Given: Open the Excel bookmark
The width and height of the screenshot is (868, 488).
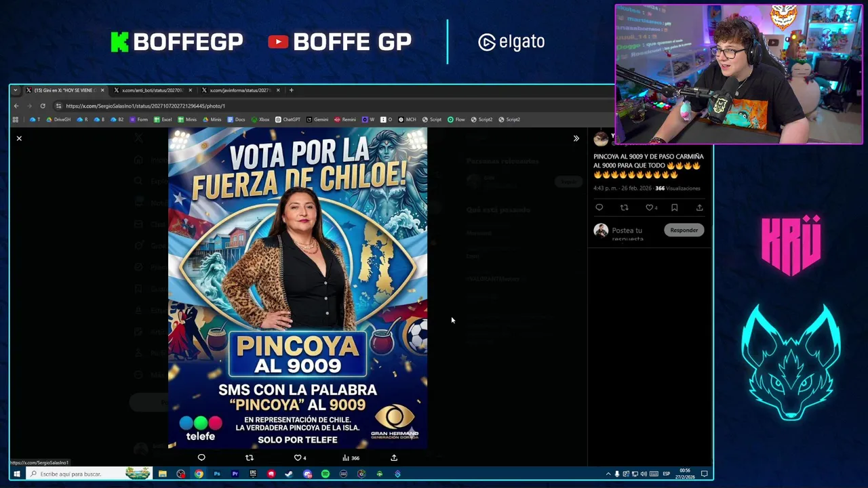Looking at the screenshot, I should tap(163, 119).
